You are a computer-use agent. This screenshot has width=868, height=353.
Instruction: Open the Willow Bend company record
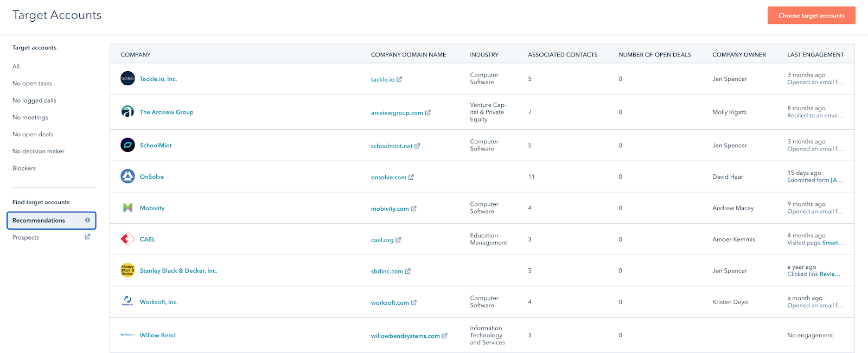[x=158, y=335]
